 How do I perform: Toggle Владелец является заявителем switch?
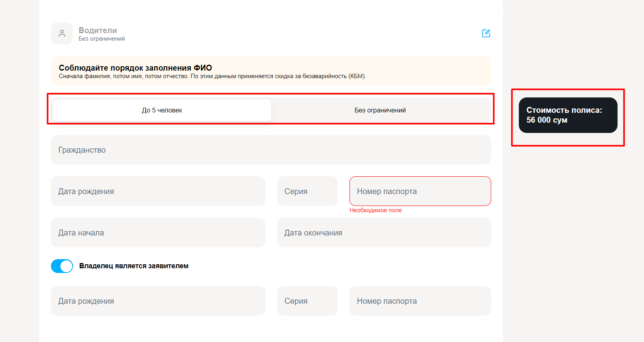[x=62, y=266]
